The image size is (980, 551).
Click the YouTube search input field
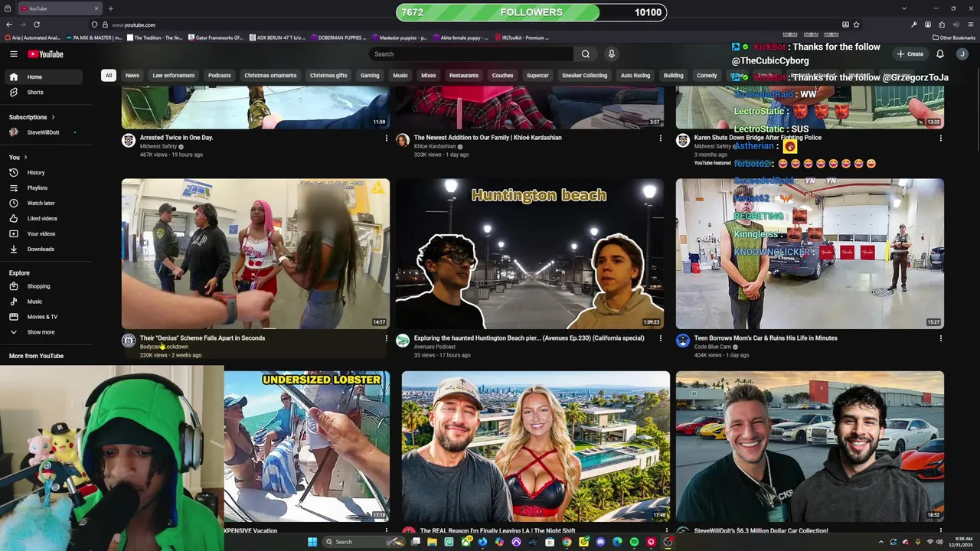pyautogui.click(x=471, y=54)
